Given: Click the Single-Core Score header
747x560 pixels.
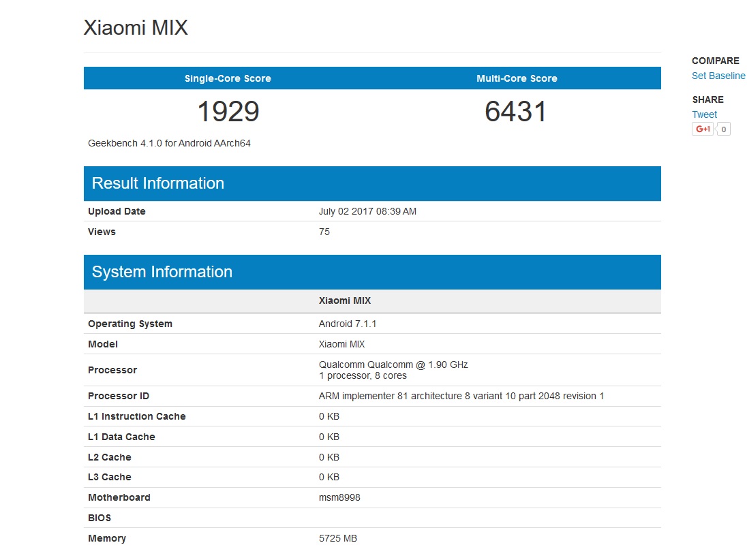Looking at the screenshot, I should click(x=228, y=78).
